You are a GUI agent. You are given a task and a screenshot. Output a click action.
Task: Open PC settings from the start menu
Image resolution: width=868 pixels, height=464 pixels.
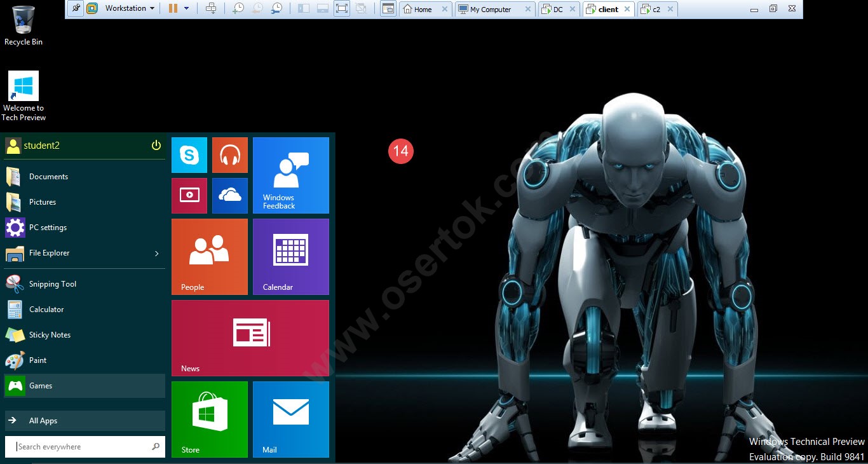[48, 227]
